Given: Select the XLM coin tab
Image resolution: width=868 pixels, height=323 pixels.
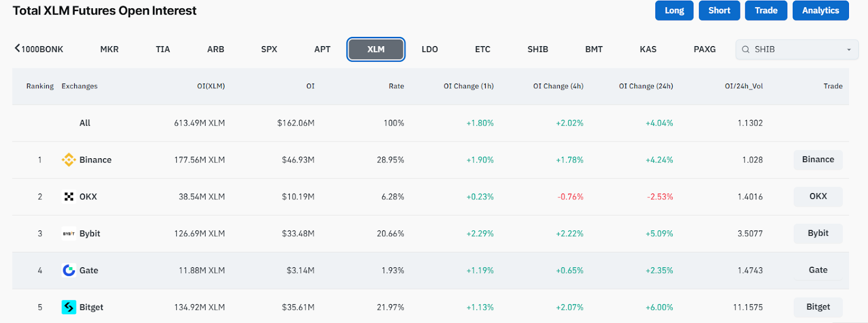Looking at the screenshot, I should 376,49.
